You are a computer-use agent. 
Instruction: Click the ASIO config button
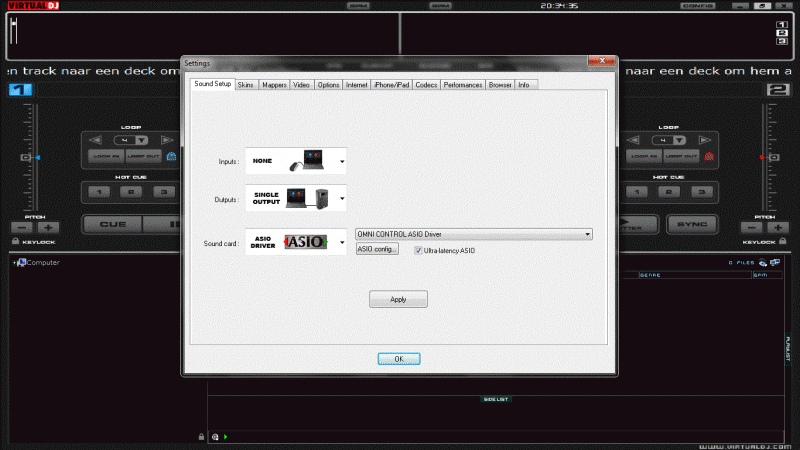pyautogui.click(x=377, y=249)
